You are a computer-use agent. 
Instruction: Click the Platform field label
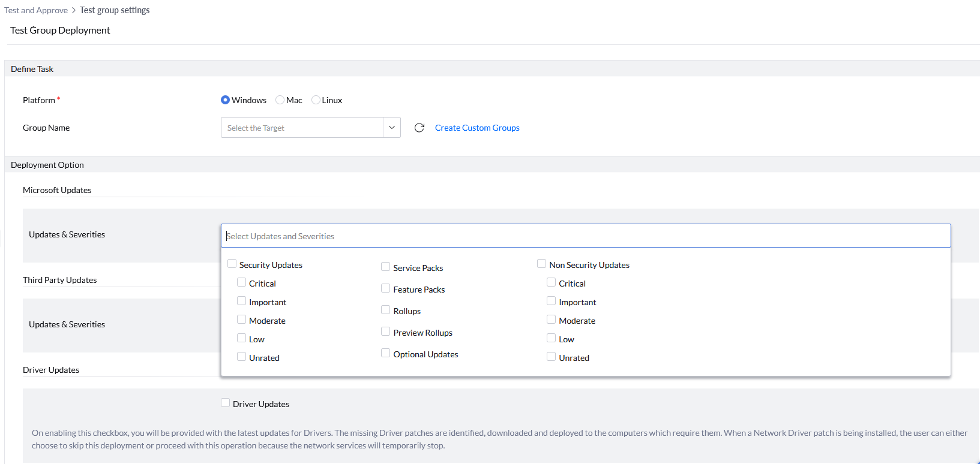click(x=39, y=100)
